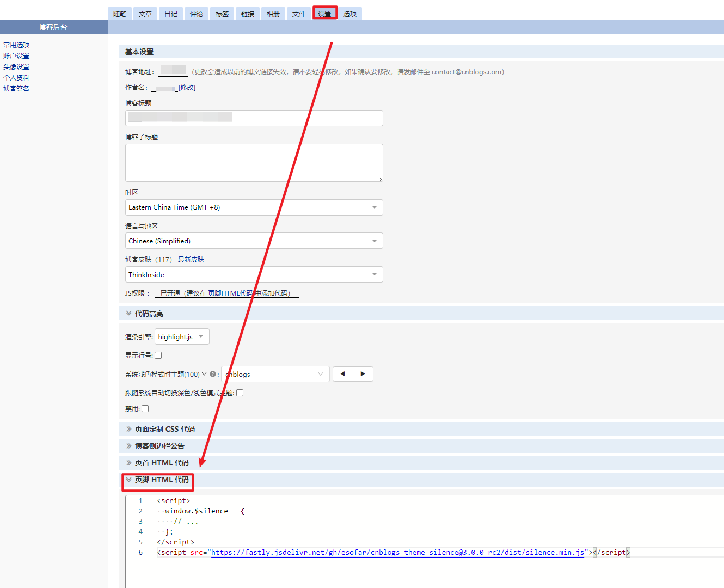724x588 pixels.
Task: Toggle 跟随系统自动切换深色/浅色模式主题 checkbox
Action: [240, 393]
